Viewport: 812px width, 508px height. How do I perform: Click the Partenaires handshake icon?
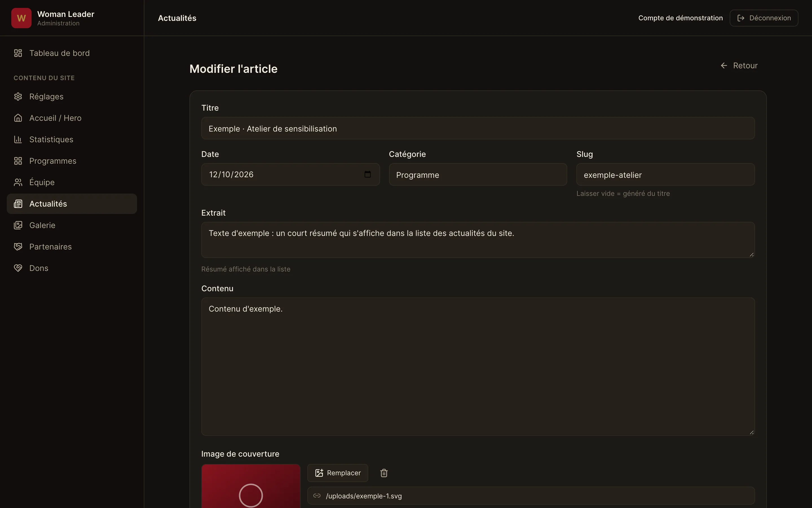click(x=18, y=247)
